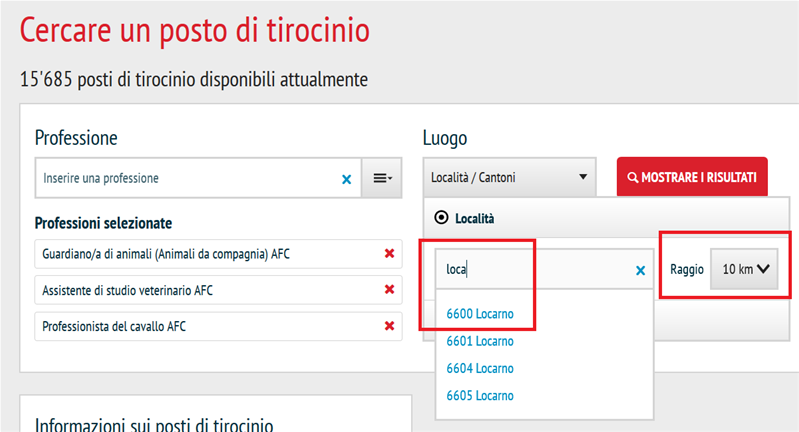The width and height of the screenshot is (799, 432).
Task: Open the Località / Cantoni dropdown
Action: pos(508,178)
